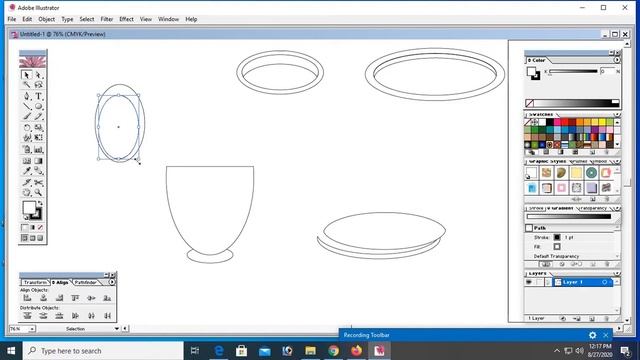Toggle visibility eye of Layer 1
This screenshot has height=360, width=640.
(x=529, y=282)
